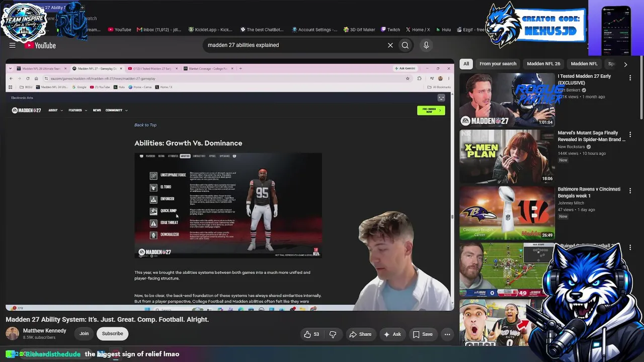Bookmark the EA page with the star
Image resolution: width=644 pixels, height=362 pixels.
click(x=408, y=78)
